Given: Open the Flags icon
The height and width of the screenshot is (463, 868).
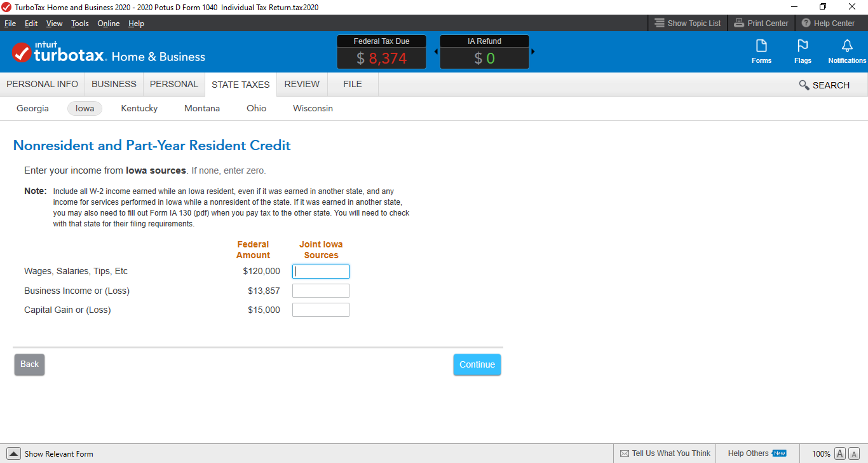Looking at the screenshot, I should [803, 52].
